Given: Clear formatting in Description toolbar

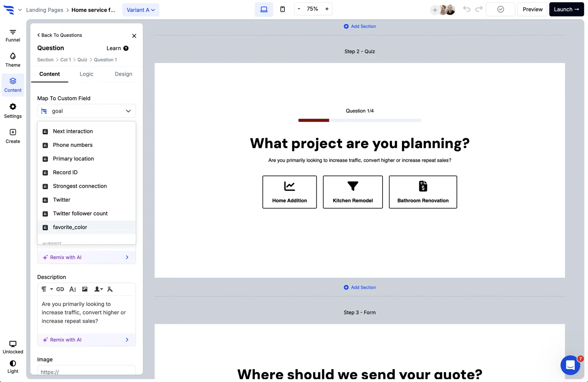Looking at the screenshot, I should click(x=110, y=289).
